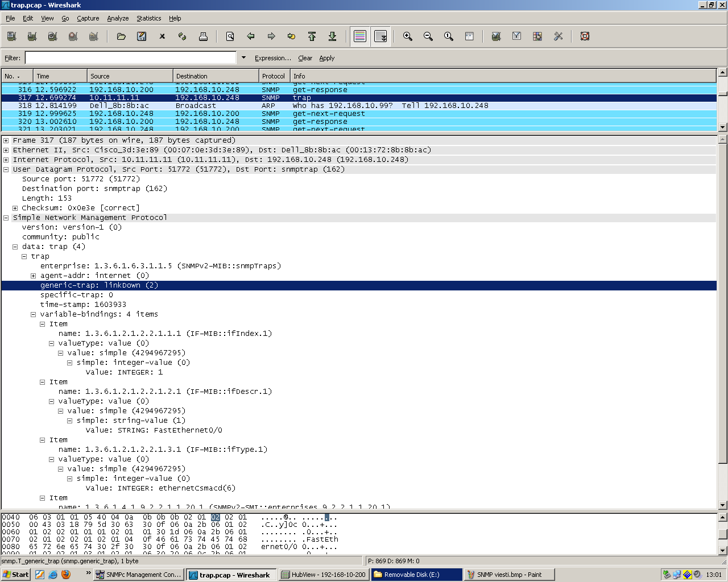Viewport: 728px width, 582px height.
Task: Open the Capture menu
Action: tap(88, 18)
